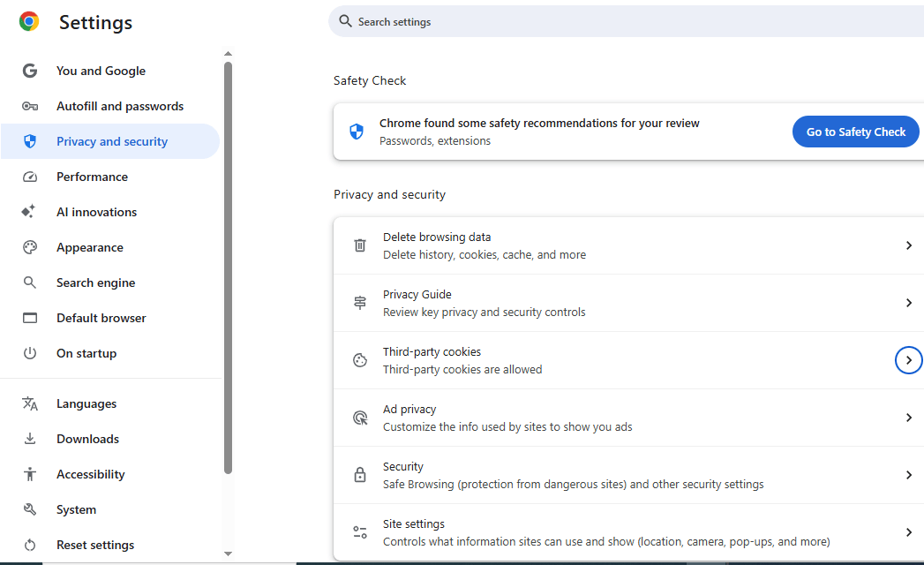Click the Ad privacy megaphone icon

pyautogui.click(x=359, y=417)
